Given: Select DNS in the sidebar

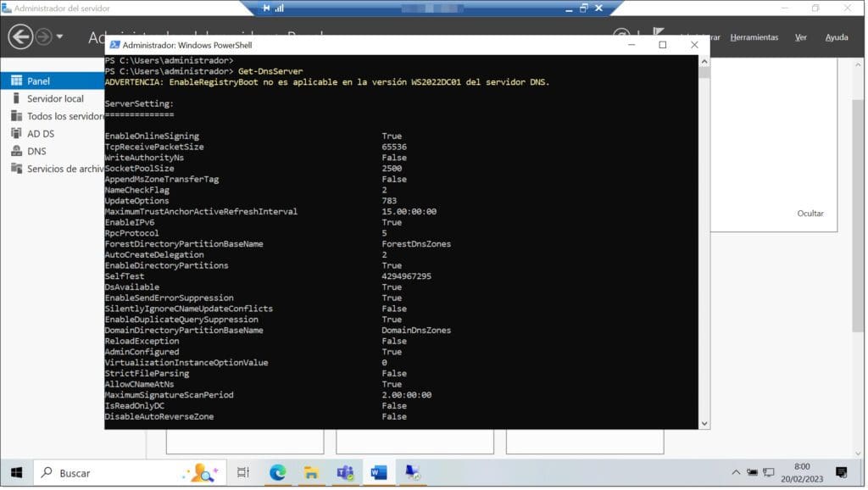Looking at the screenshot, I should point(36,151).
